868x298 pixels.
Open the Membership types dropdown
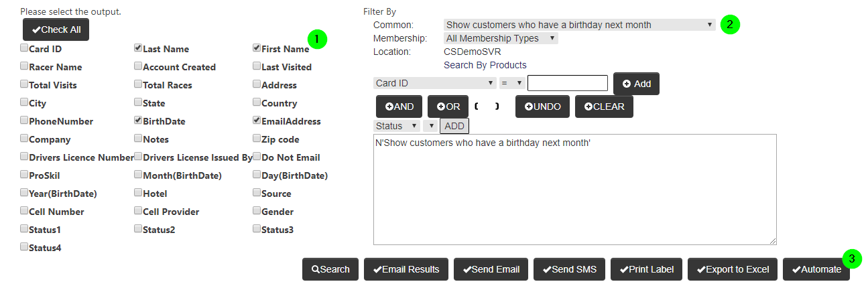coord(501,38)
